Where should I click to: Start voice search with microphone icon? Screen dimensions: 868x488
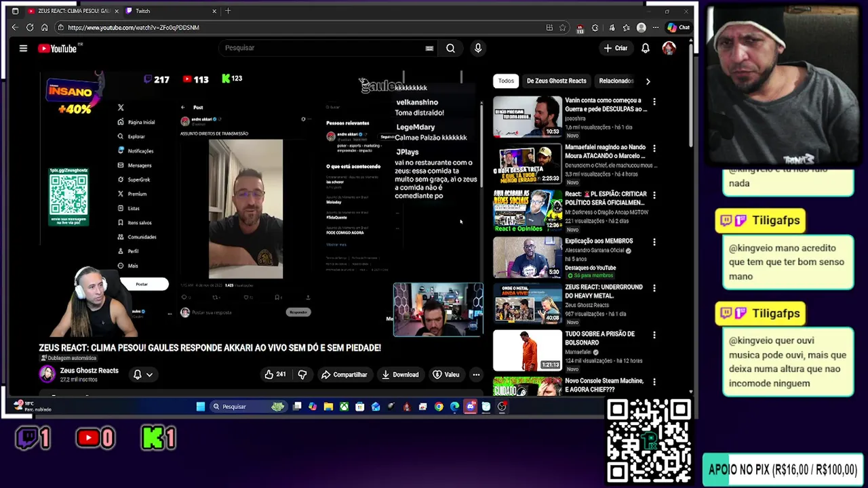click(478, 48)
